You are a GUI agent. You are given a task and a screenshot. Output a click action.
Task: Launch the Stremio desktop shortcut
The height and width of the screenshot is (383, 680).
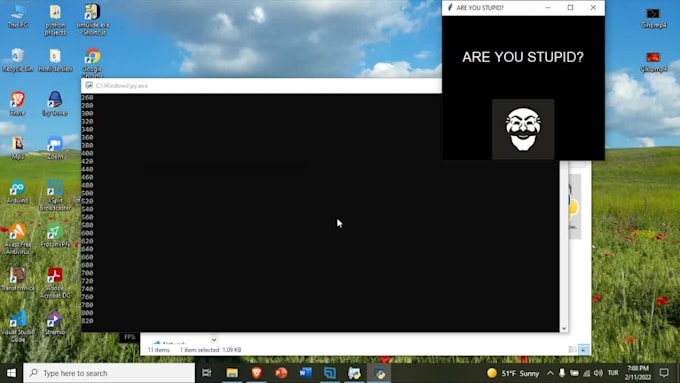click(x=55, y=323)
